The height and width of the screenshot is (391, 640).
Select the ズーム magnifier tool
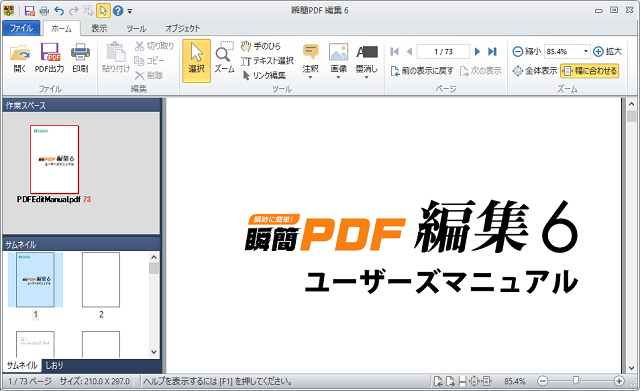(224, 58)
